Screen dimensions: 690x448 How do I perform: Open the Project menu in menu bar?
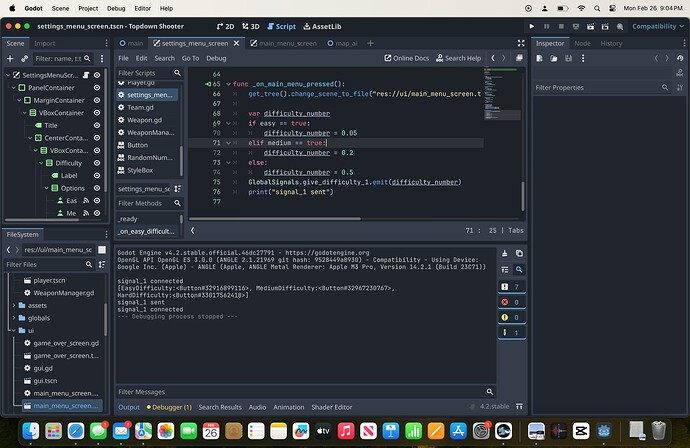coord(88,8)
